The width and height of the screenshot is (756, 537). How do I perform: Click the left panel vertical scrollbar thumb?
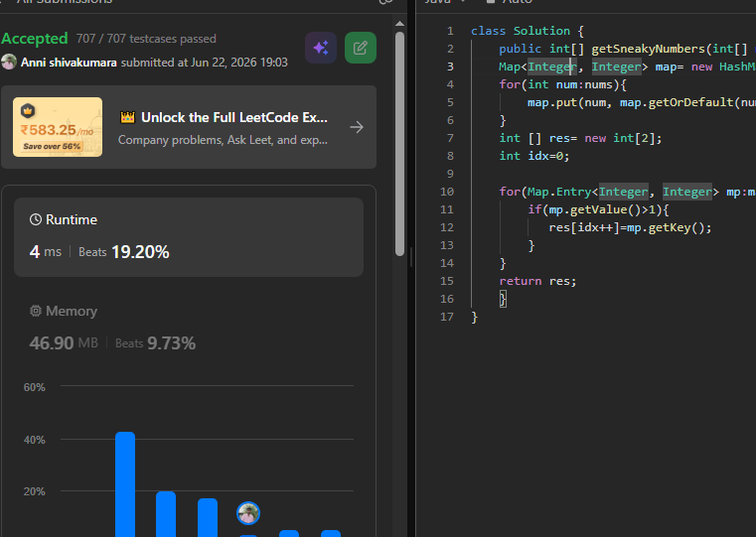[x=399, y=144]
